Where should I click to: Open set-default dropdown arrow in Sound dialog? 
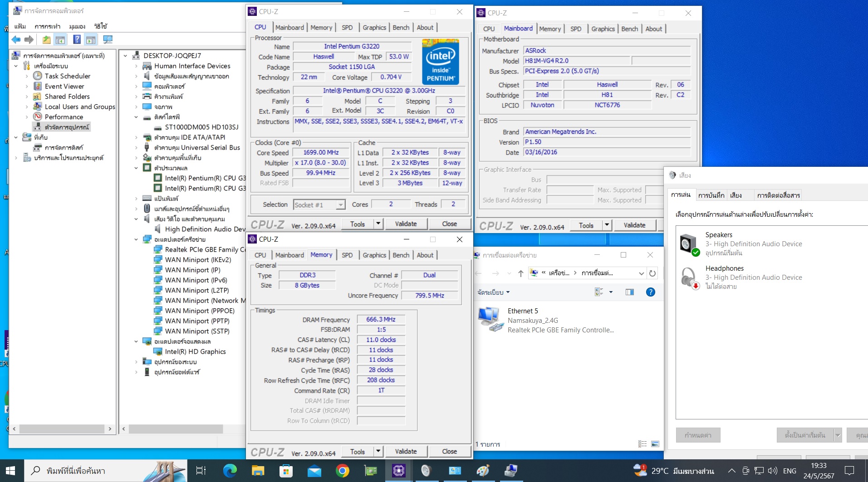click(838, 435)
